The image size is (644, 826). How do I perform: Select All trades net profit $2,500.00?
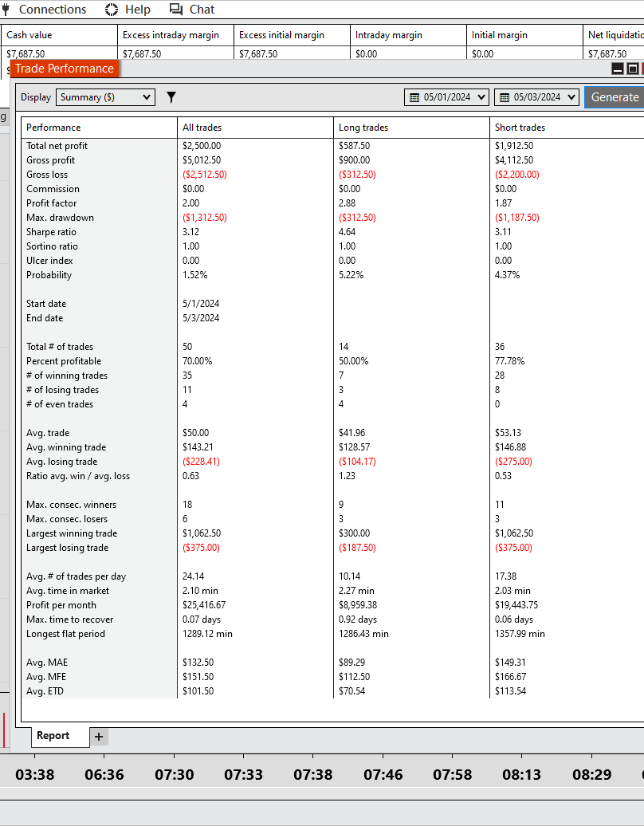[x=202, y=146]
